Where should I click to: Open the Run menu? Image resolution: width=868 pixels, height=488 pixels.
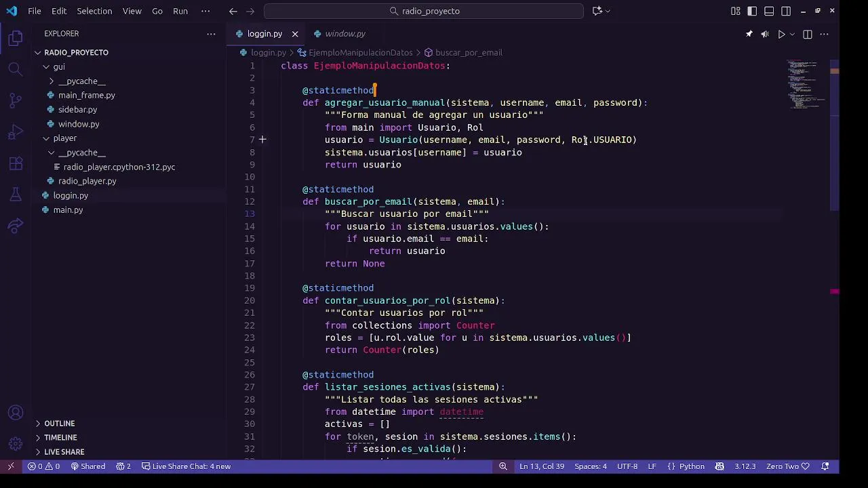180,11
